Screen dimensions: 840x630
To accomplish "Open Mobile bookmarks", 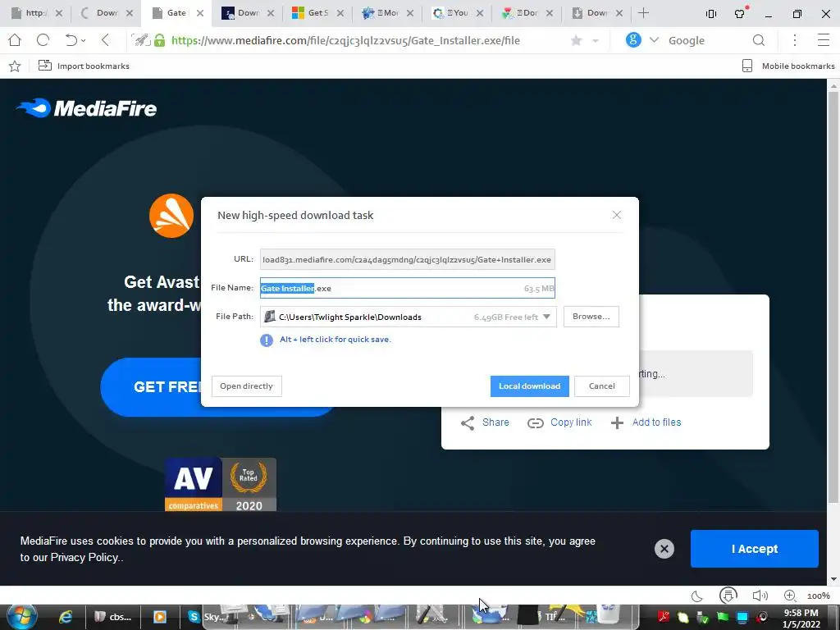I will coord(788,66).
